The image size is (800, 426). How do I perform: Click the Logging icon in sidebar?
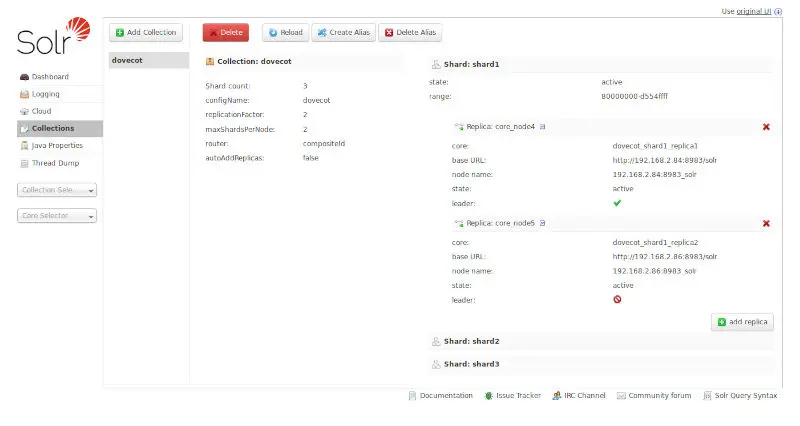coord(24,94)
